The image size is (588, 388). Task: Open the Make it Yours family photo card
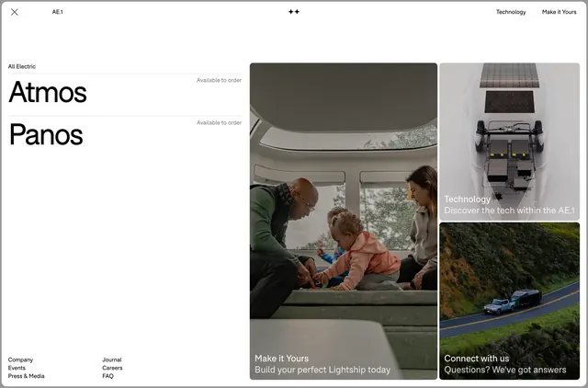click(344, 221)
